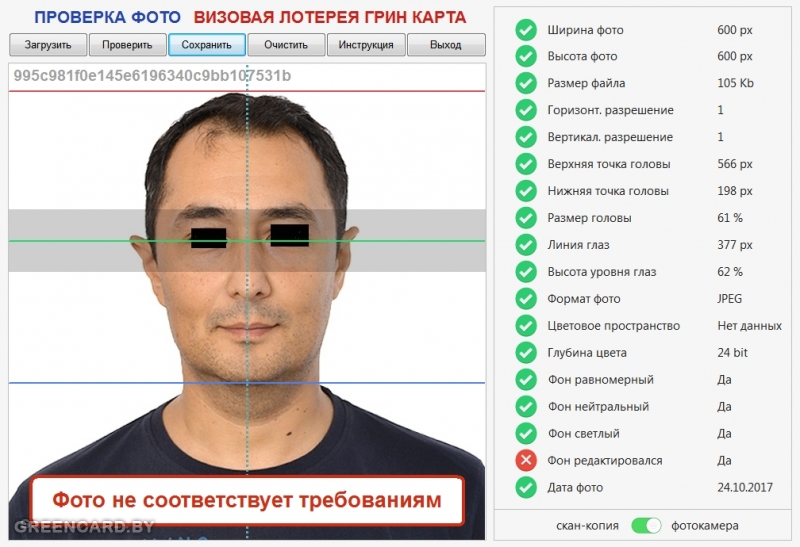Click the Загрузить upload button
800x547 pixels.
click(x=48, y=45)
